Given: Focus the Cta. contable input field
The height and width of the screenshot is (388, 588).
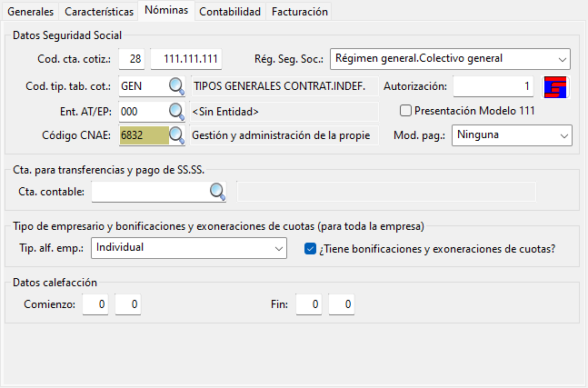Looking at the screenshot, I should click(150, 192).
